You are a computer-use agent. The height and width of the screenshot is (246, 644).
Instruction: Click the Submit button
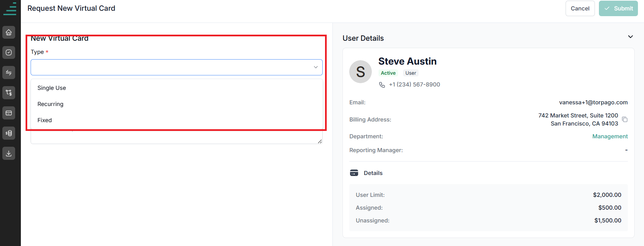point(618,8)
